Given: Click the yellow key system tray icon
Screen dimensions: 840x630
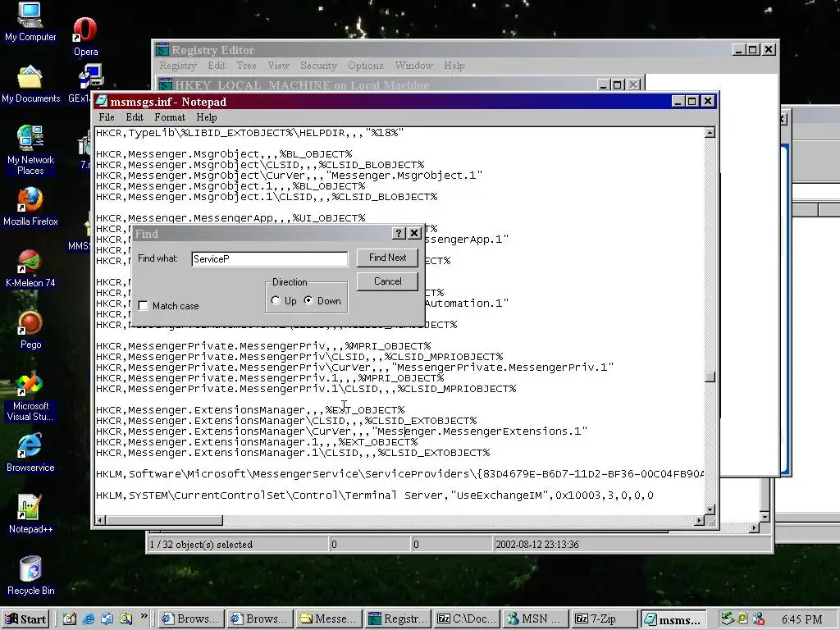Looking at the screenshot, I should pos(742,619).
